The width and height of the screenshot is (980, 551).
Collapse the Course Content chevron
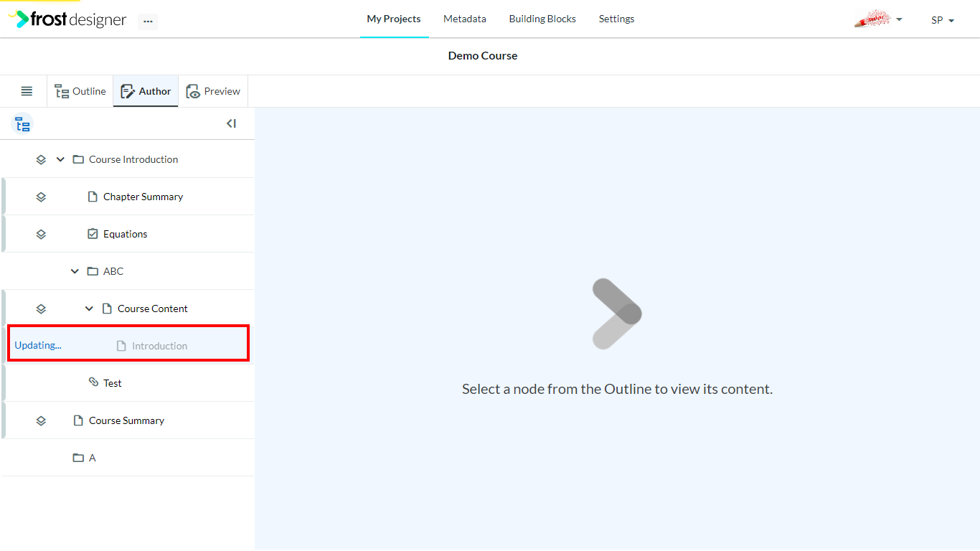(89, 309)
